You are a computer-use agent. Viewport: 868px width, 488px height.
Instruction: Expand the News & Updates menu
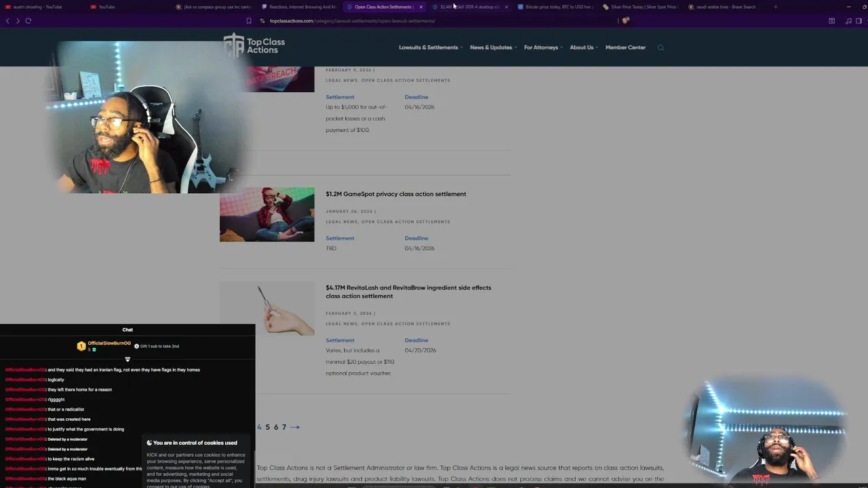click(x=493, y=47)
